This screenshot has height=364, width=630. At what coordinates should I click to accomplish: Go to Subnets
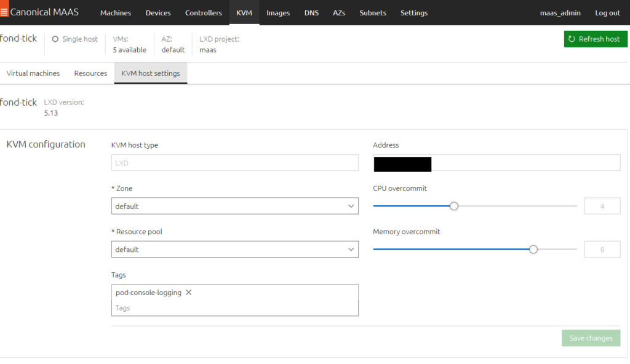373,13
